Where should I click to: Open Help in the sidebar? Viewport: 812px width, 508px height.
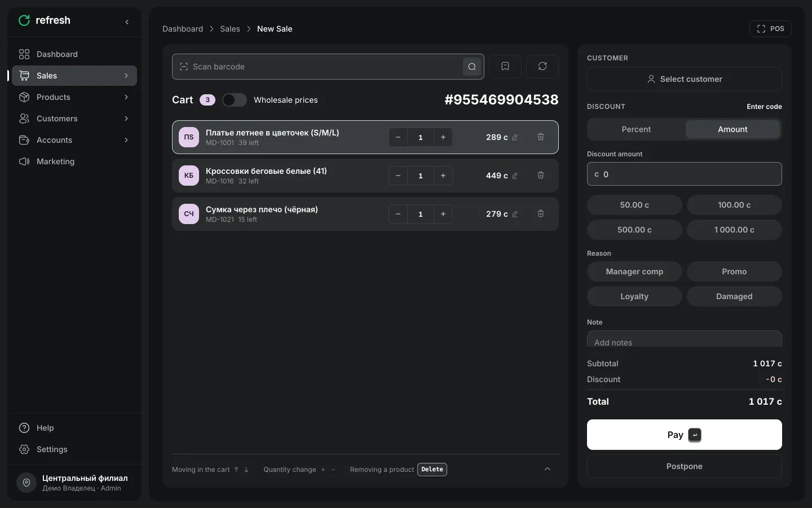click(74, 428)
